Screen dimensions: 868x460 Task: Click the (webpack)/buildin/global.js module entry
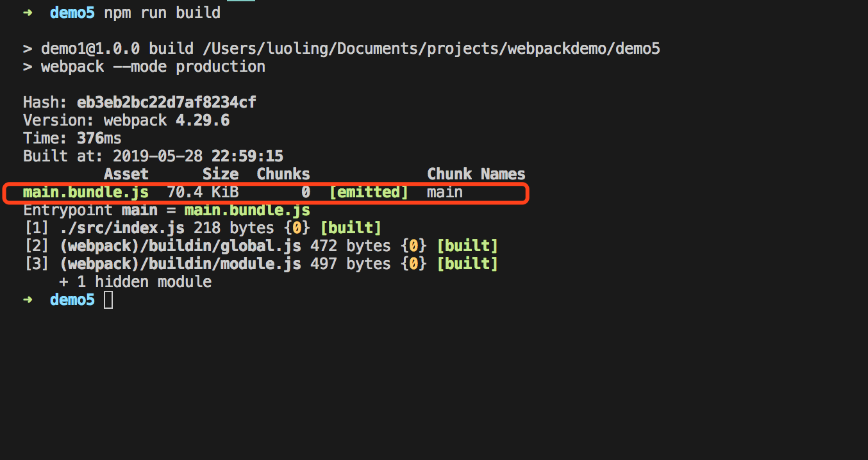(181, 246)
